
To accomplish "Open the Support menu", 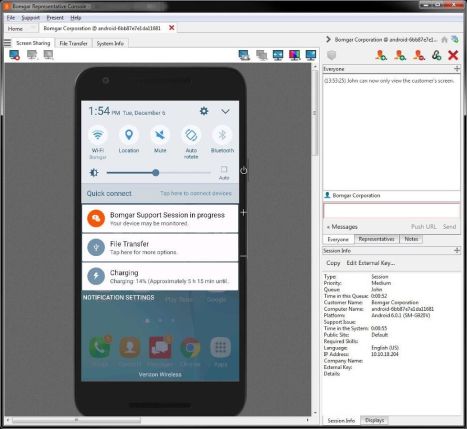I will [30, 18].
